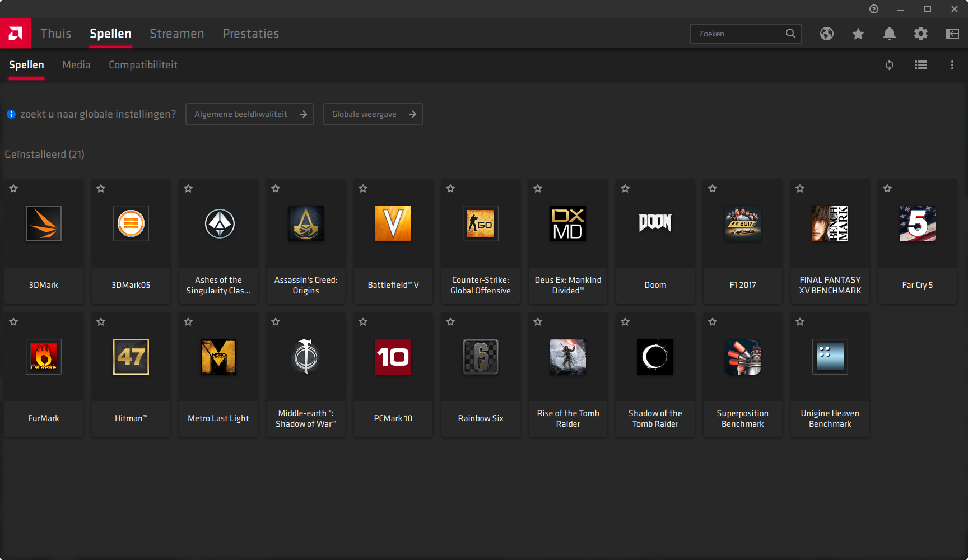Open the 3DMark05 game icon

[131, 223]
